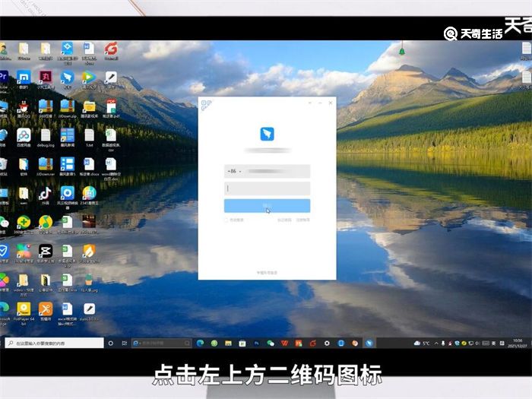Expand the +86 country code dropdown
The height and width of the screenshot is (399, 532).
pyautogui.click(x=233, y=172)
